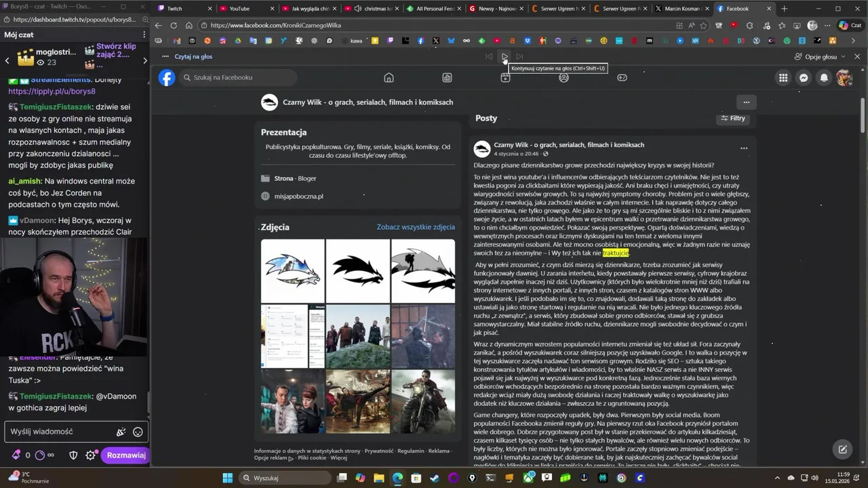868x488 pixels.
Task: Open the misjapoboczna.pl website link
Action: [x=298, y=197]
